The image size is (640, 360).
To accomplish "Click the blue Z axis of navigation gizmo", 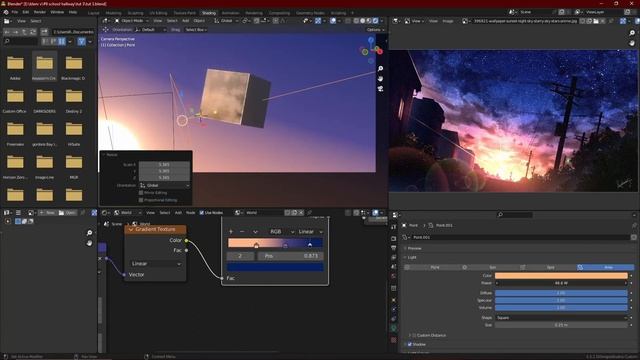I will click(x=371, y=40).
